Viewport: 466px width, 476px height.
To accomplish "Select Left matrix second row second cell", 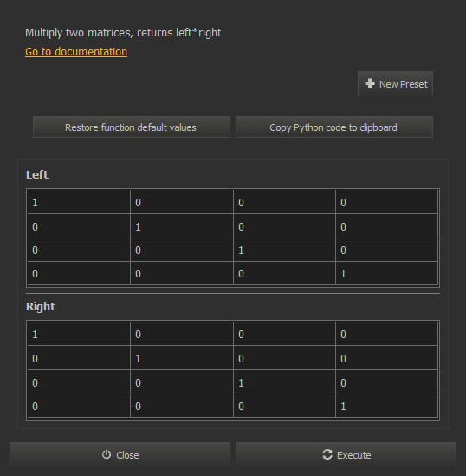I will [182, 226].
